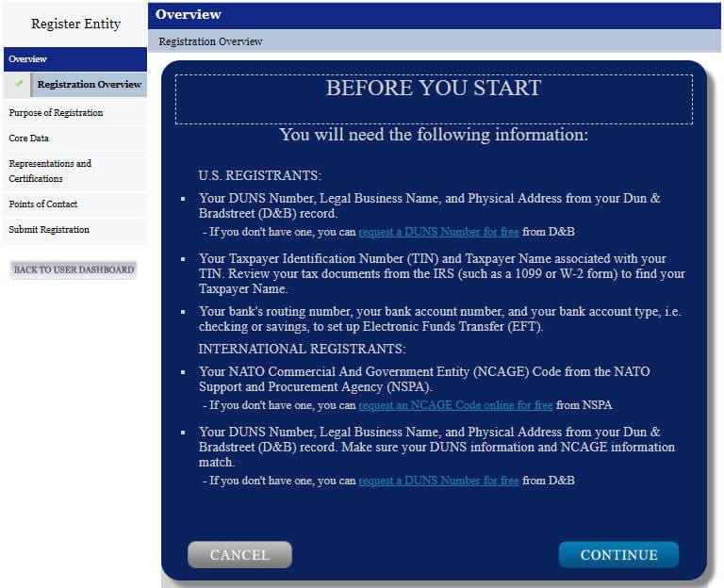Open Submit Registration step

coord(75,229)
